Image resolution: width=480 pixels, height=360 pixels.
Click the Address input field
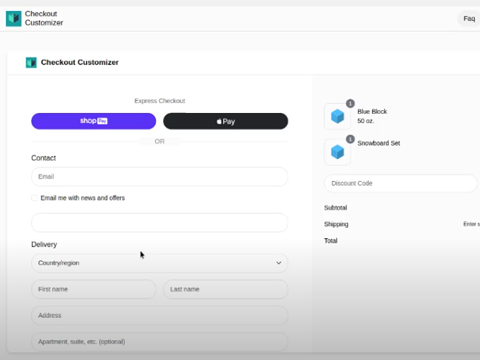[x=160, y=315]
